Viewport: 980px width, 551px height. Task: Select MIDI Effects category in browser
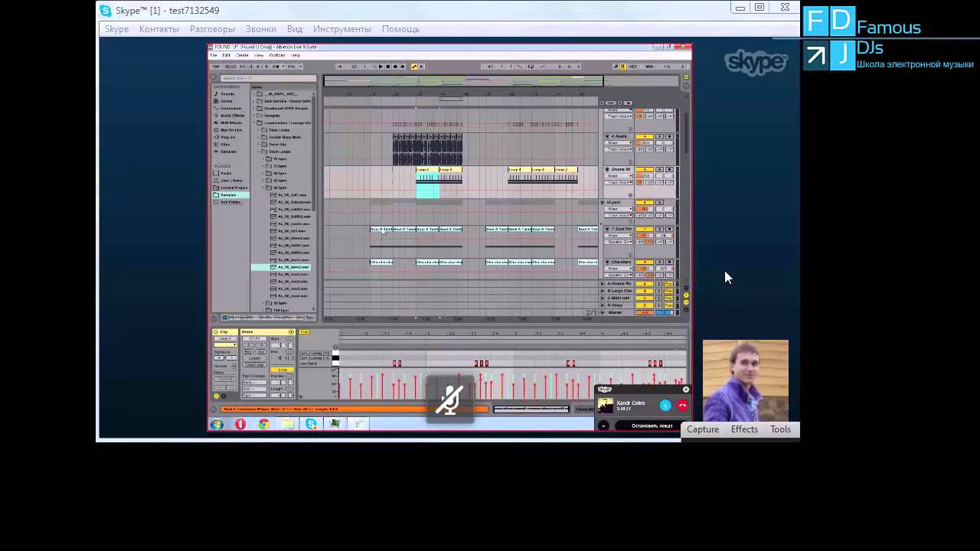tap(227, 122)
